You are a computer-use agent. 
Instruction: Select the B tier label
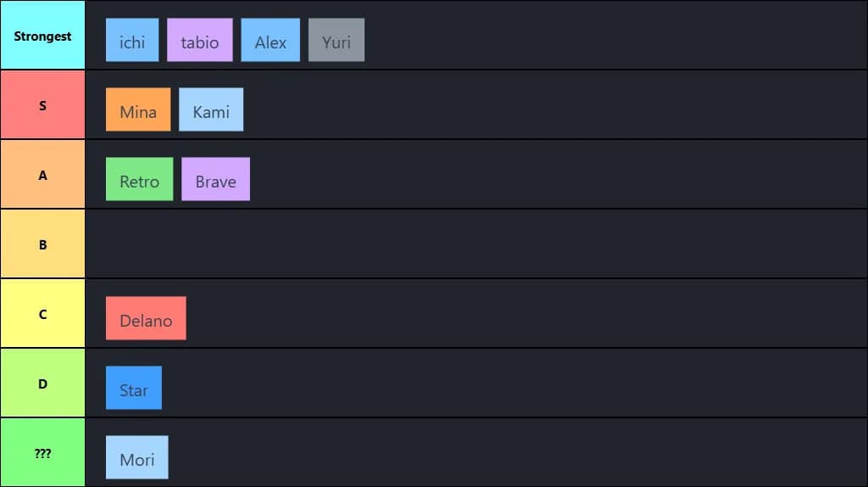tap(42, 244)
